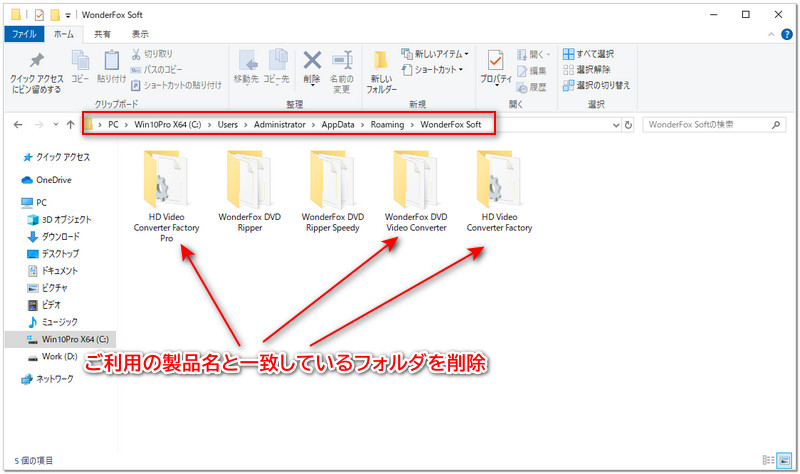800x474 pixels.
Task: Select Work (D:) drive in sidebar
Action: click(x=53, y=356)
